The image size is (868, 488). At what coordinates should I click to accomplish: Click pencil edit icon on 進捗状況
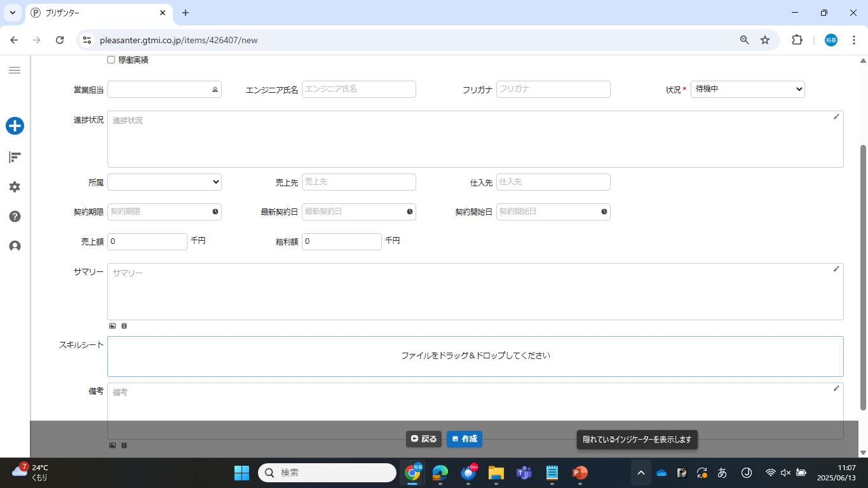(x=836, y=117)
